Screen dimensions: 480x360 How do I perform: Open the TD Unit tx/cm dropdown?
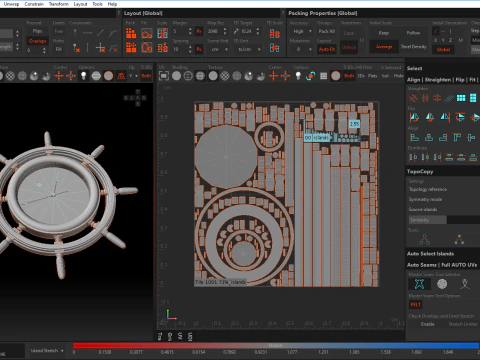248,49
